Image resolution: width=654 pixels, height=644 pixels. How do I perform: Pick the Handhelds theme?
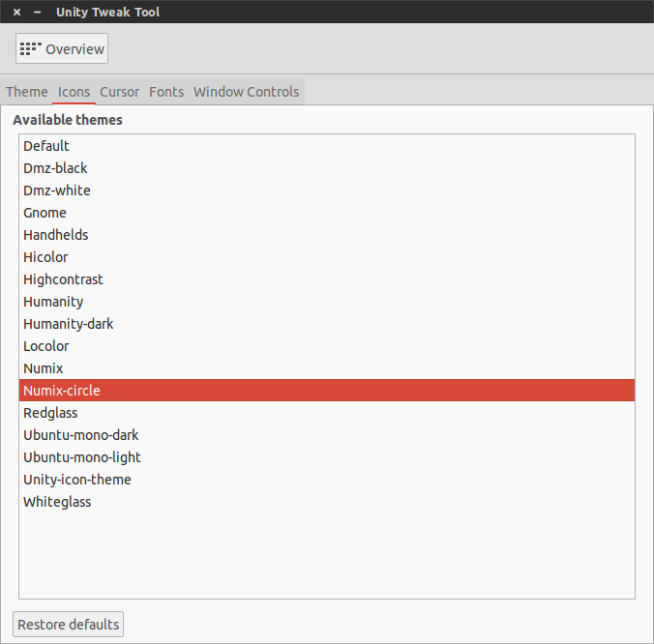click(327, 235)
